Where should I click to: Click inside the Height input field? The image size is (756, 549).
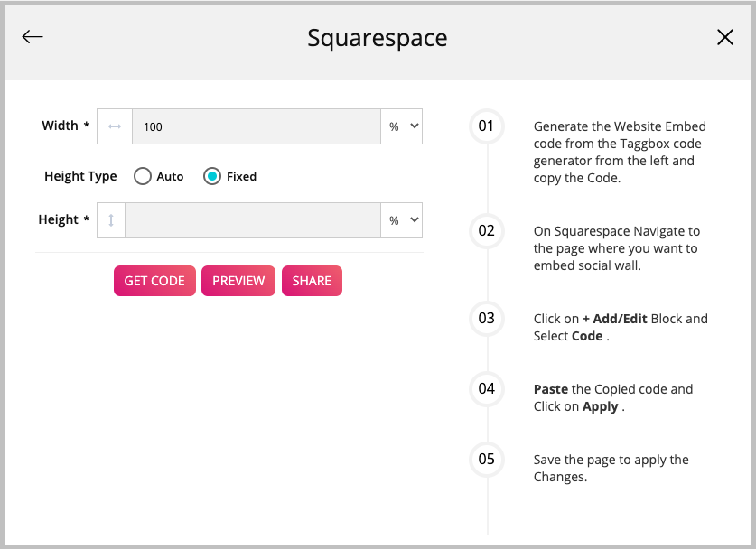253,219
